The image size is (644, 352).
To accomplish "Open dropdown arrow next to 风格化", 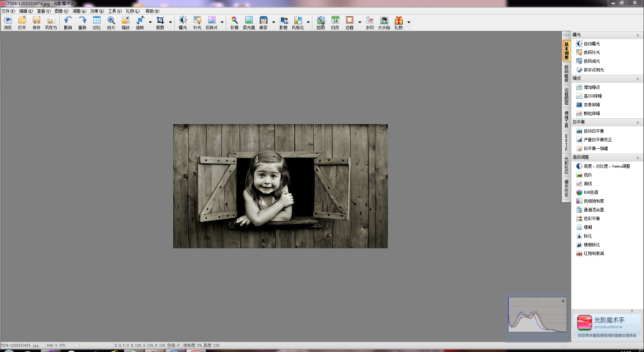I will click(308, 22).
